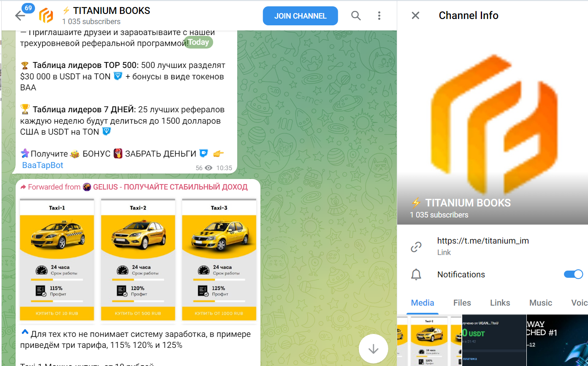
Task: Click the 'Таблица лидеров 7 ДНЕЙ:' text
Action: 84,109
